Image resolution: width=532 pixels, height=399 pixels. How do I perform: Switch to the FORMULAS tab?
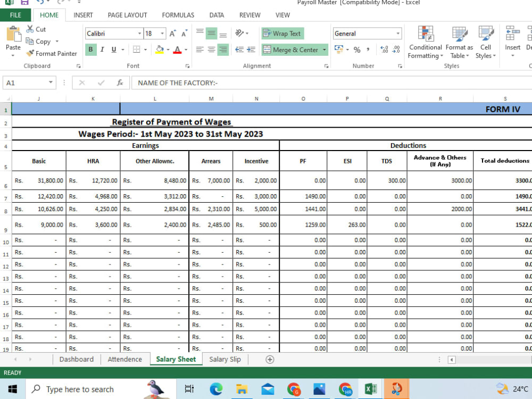pyautogui.click(x=178, y=15)
